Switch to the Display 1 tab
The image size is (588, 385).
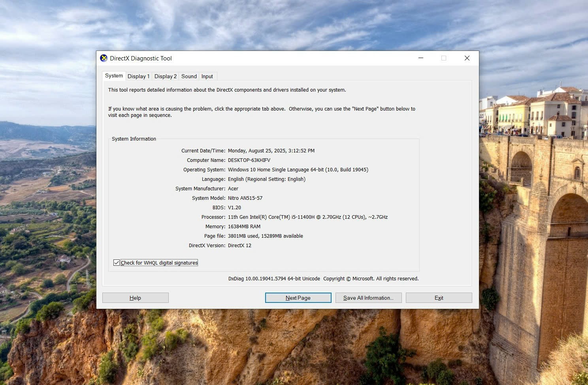click(138, 77)
